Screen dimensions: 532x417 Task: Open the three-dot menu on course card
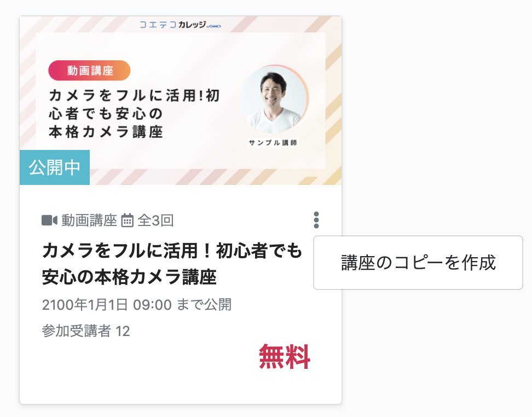pyautogui.click(x=316, y=220)
